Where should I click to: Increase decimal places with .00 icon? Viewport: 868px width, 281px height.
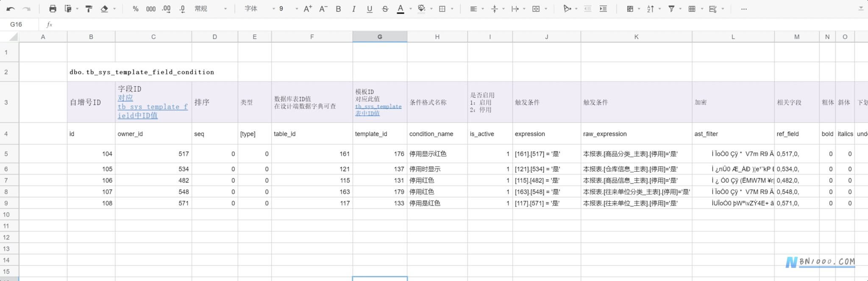tap(166, 9)
